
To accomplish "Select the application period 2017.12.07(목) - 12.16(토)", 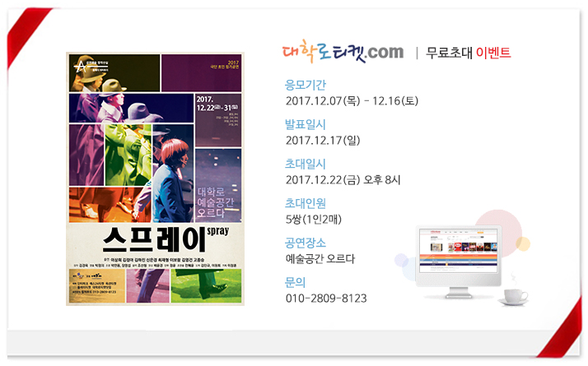I will (352, 101).
